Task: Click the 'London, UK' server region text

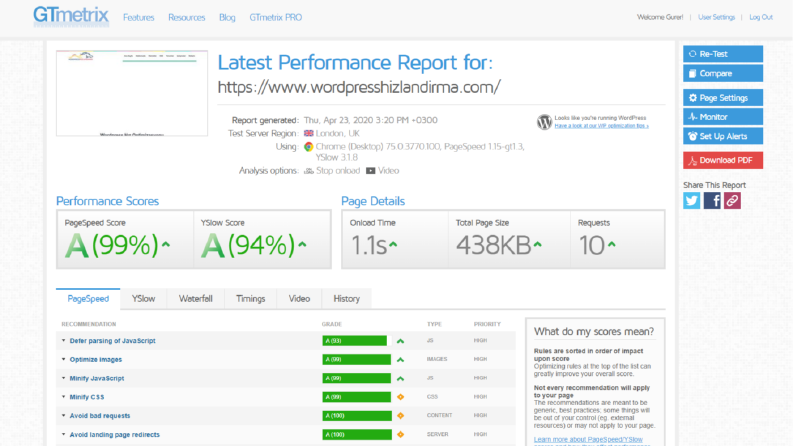Action: point(337,133)
